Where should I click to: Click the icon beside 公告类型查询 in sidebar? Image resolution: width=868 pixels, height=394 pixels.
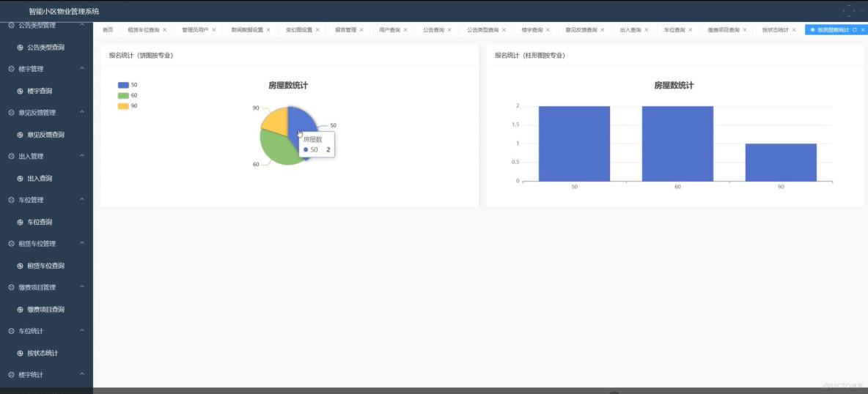[x=21, y=48]
